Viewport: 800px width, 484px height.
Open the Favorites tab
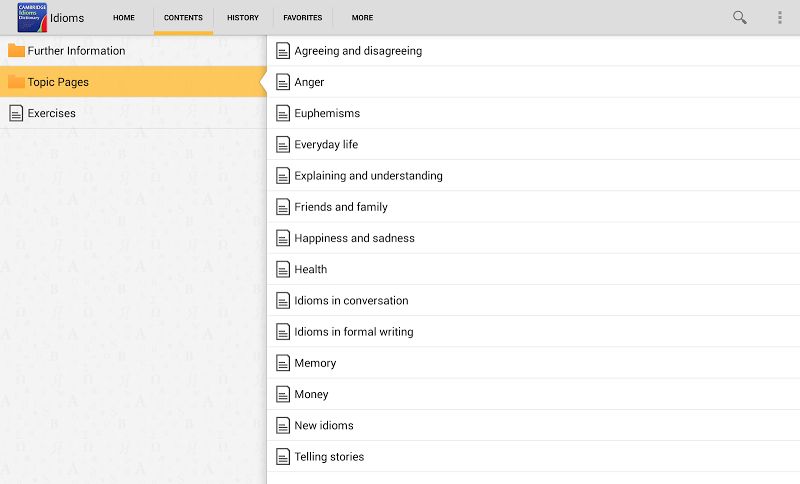point(303,17)
